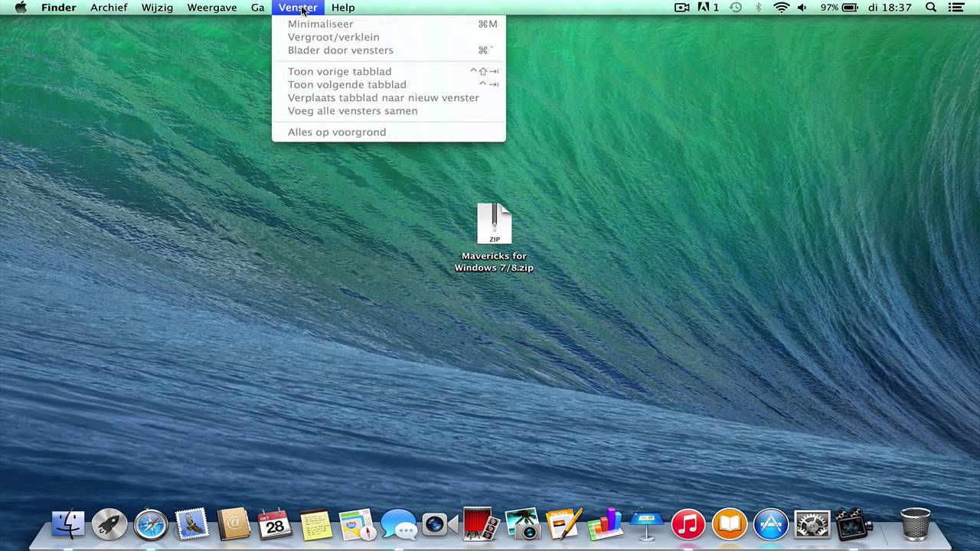Open iTunes music note icon
Screen dimensions: 980x551
tap(688, 524)
